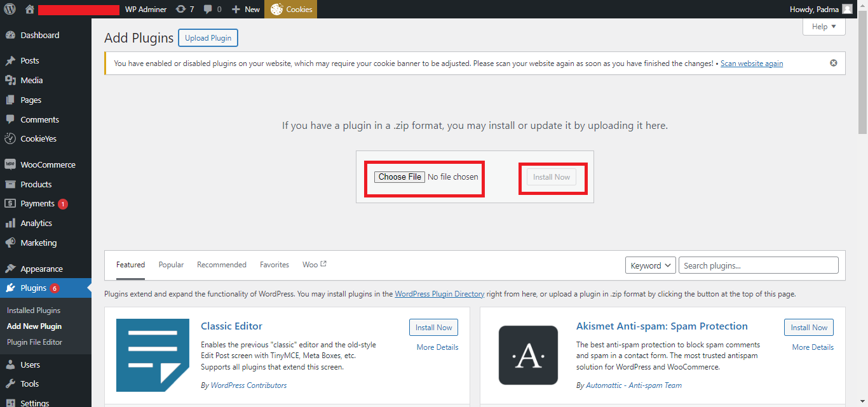
Task: Open WP Adminer in admin bar
Action: coord(146,9)
